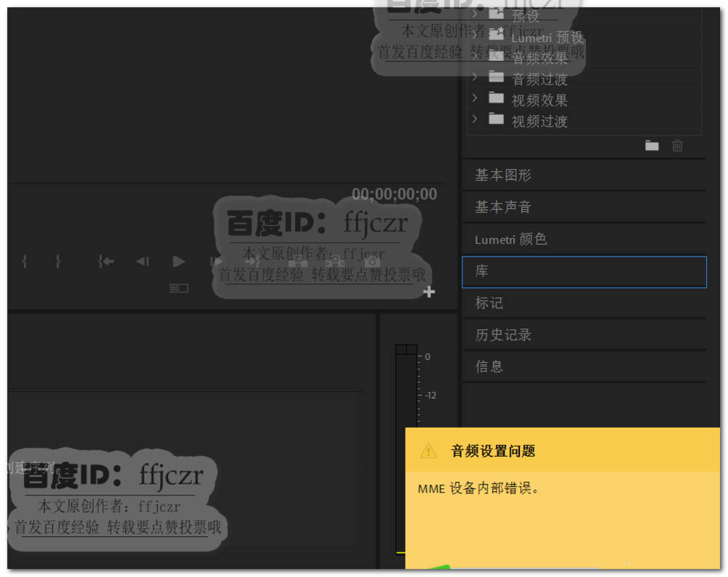Click the audio meter solo box at top
The height and width of the screenshot is (577, 728).
click(x=406, y=350)
